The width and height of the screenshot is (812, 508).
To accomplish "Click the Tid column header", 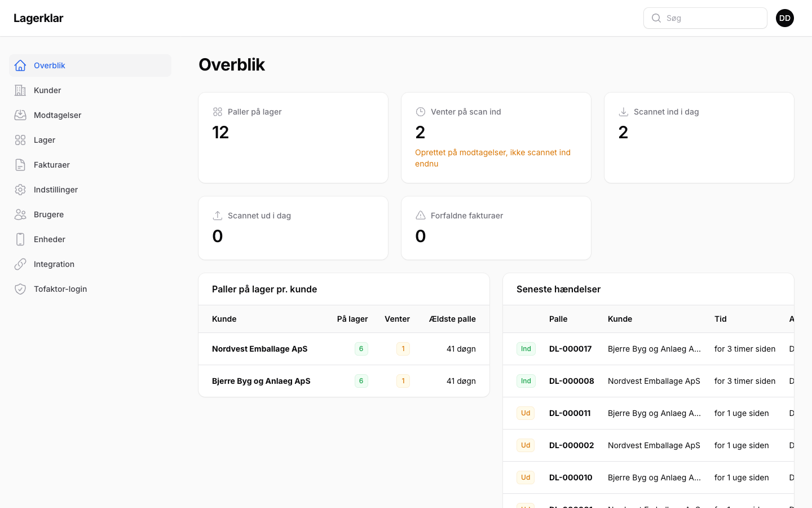I will point(721,319).
